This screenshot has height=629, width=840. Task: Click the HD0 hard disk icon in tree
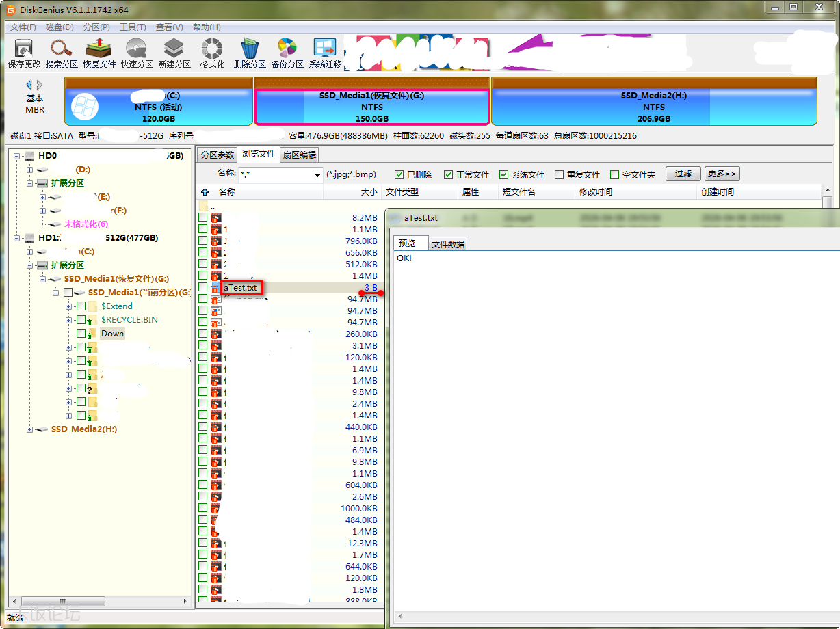pos(31,156)
